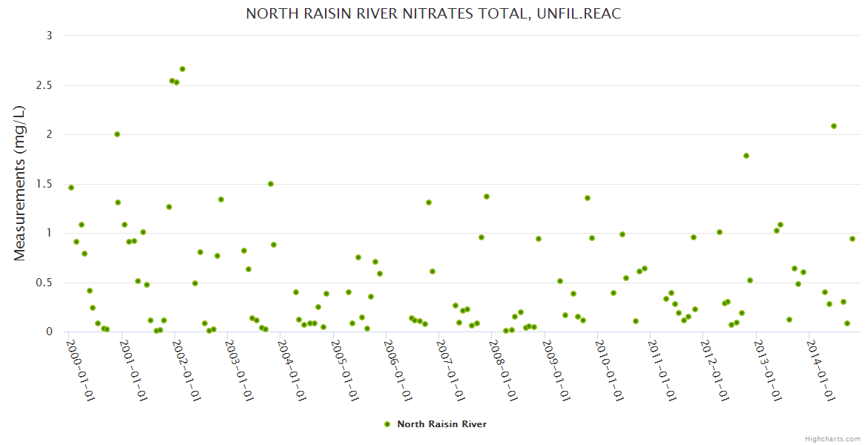Image resolution: width=868 pixels, height=445 pixels.
Task: Select the late 2012 point near 1.75 mg/L
Action: coord(746,156)
